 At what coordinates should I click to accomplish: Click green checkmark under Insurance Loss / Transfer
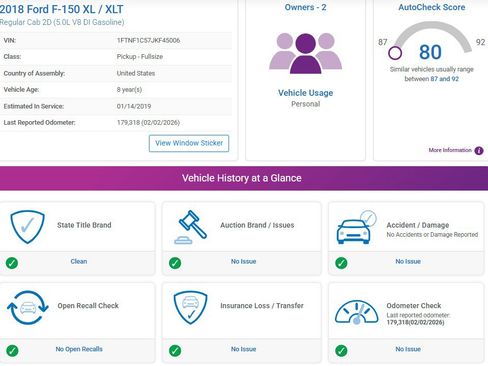[175, 351]
